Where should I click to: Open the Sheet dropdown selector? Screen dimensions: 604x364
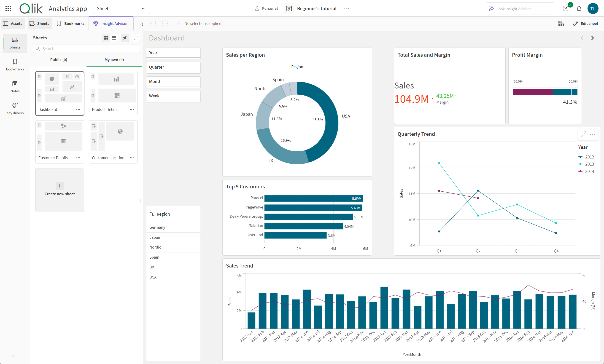(x=121, y=8)
